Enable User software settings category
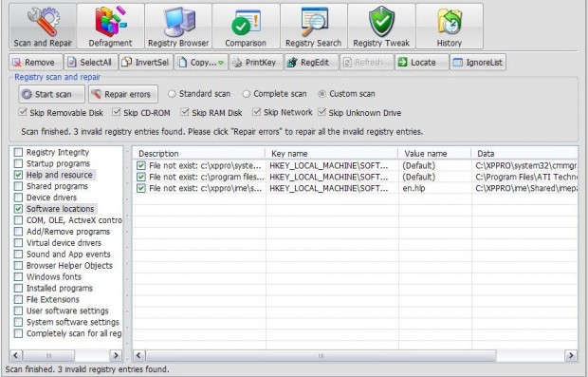The width and height of the screenshot is (588, 377). tap(18, 311)
